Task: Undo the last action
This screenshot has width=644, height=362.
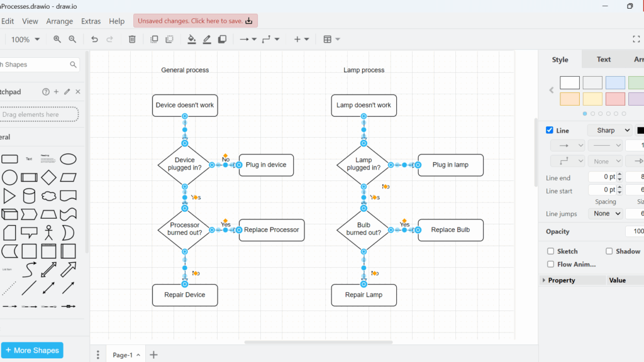Action: (94, 39)
